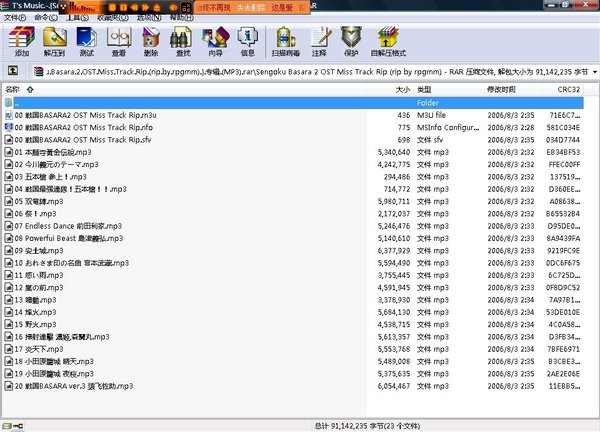
Task: Show archive 信息 (Info) icon
Action: pyautogui.click(x=248, y=41)
